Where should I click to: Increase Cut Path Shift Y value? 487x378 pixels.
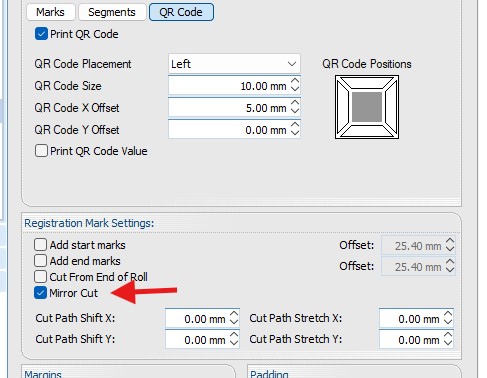click(x=234, y=335)
